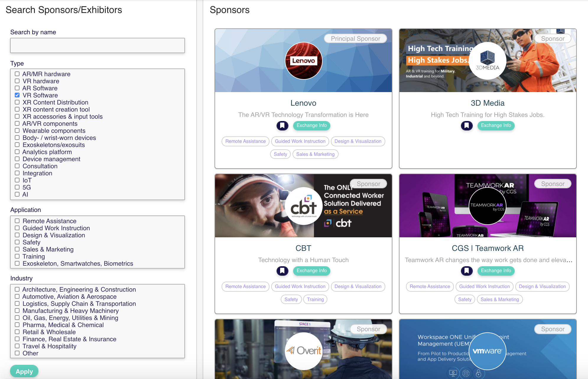588x379 pixels.
Task: Enable Travel & Hospitality filter
Action: click(x=17, y=346)
